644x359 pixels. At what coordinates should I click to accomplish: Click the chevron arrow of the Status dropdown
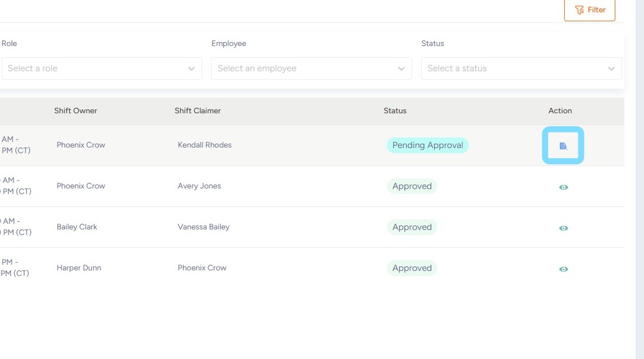pos(611,69)
